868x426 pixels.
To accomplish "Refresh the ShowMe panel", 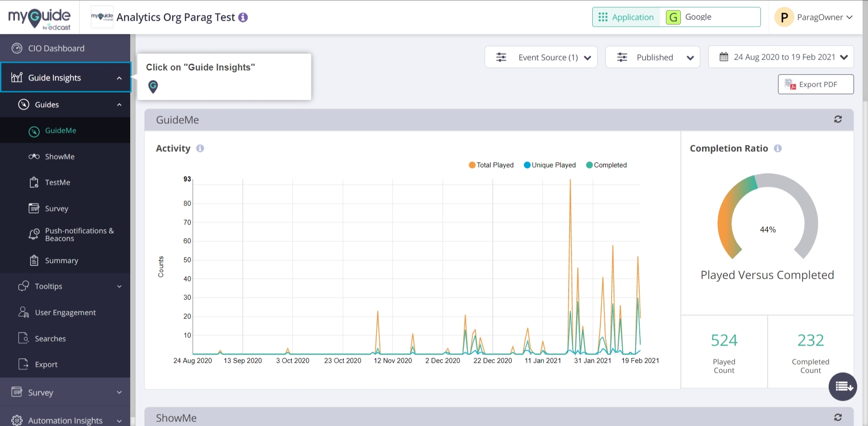I will (838, 417).
